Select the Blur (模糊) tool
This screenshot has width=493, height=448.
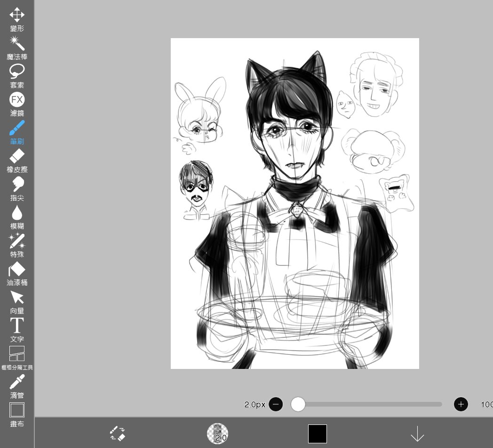tap(16, 217)
